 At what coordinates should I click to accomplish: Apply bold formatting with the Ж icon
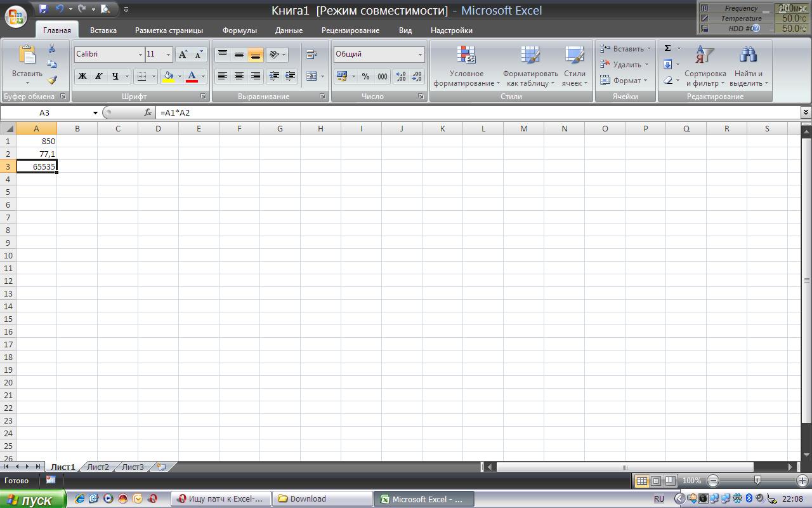(82, 76)
